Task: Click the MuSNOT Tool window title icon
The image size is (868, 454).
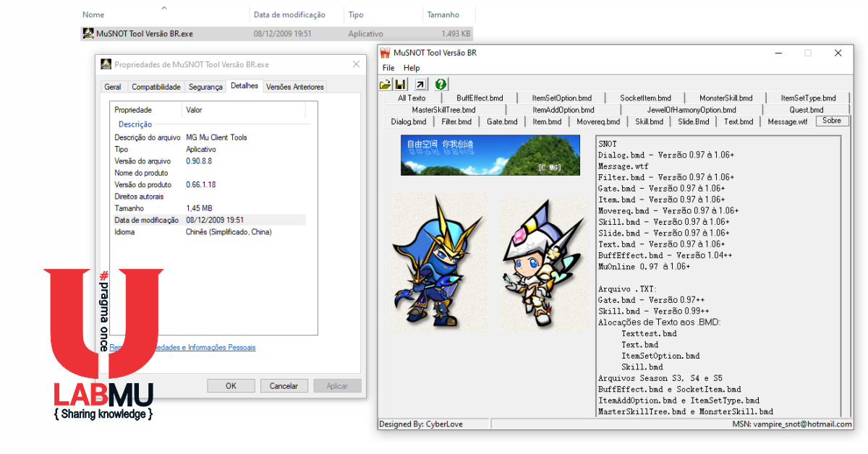Action: [386, 53]
